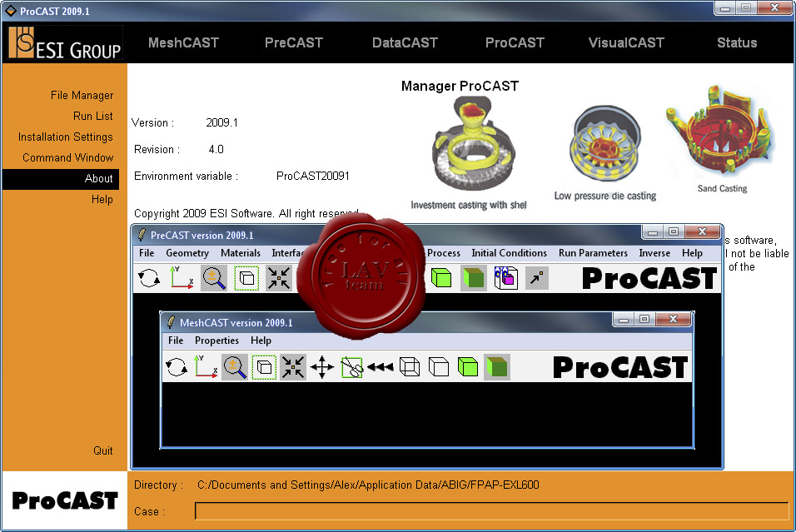Image resolution: width=796 pixels, height=532 pixels.
Task: Select zoom magnifier in PreCAST toolbar
Action: [214, 278]
